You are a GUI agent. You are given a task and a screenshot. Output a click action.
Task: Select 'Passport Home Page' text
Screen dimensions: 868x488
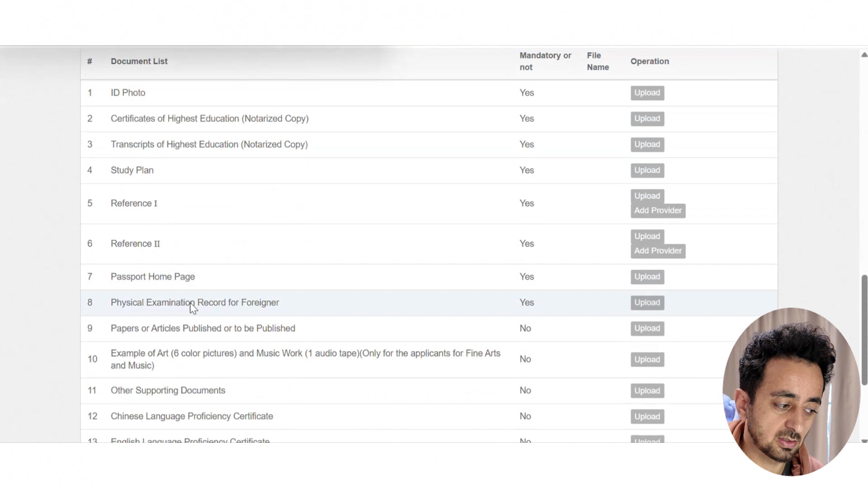(x=153, y=277)
